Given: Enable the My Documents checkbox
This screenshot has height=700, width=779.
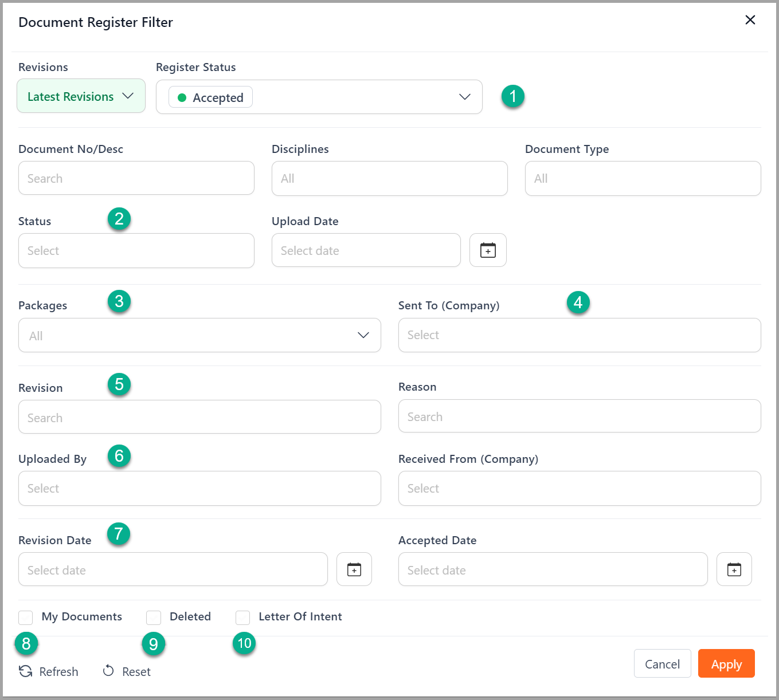Looking at the screenshot, I should click(25, 617).
